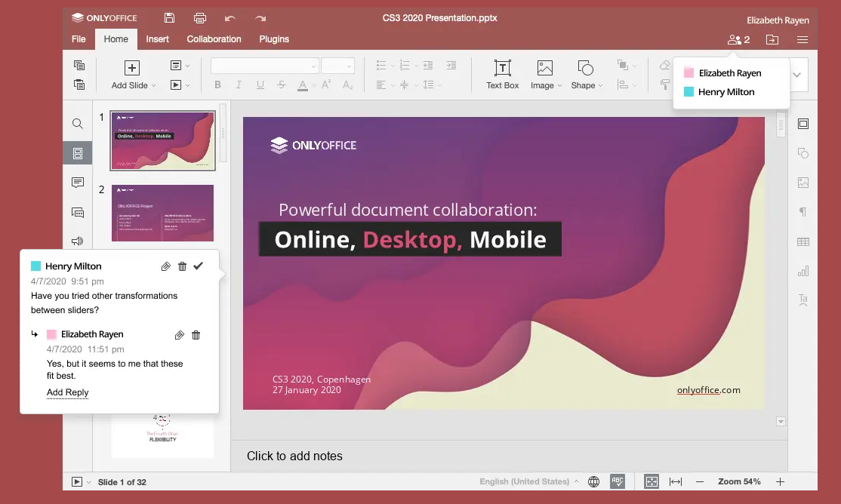Click the open file location icon
The height and width of the screenshot is (504, 841).
pyautogui.click(x=772, y=40)
